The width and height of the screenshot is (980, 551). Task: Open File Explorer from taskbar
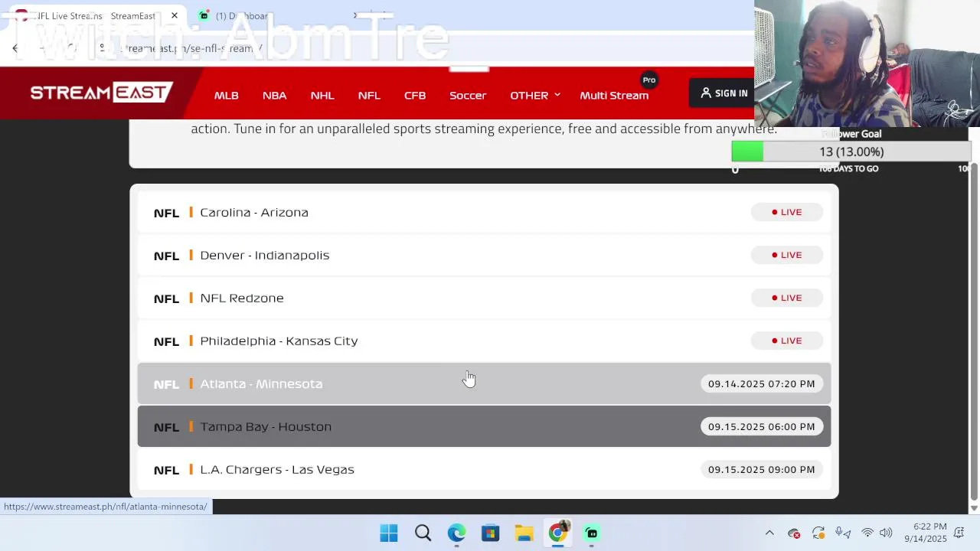[x=524, y=533]
